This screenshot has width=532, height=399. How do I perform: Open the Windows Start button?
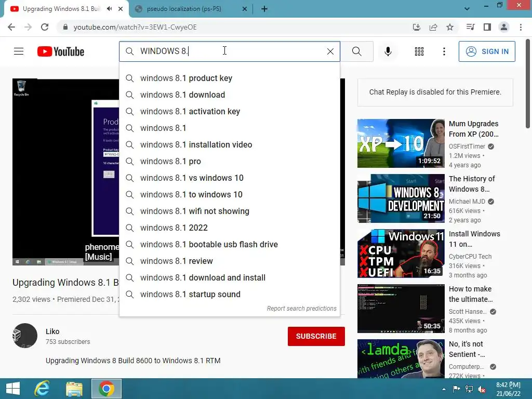[13, 389]
